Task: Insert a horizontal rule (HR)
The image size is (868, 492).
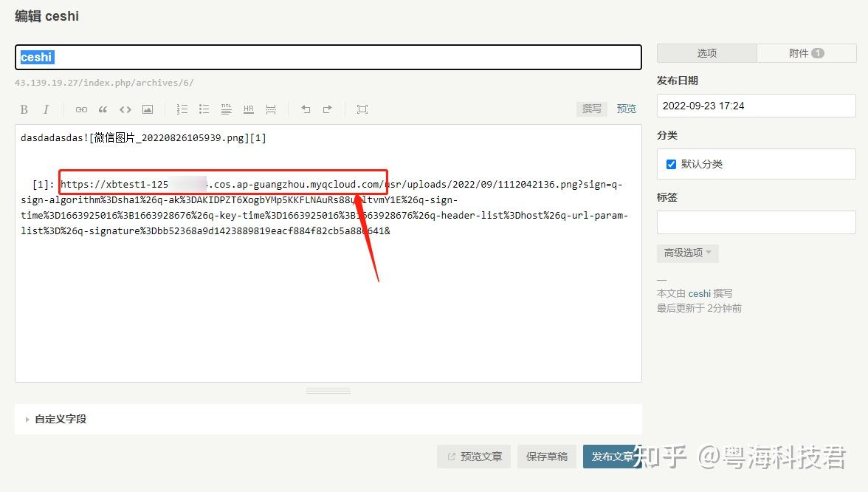Action: click(x=249, y=109)
